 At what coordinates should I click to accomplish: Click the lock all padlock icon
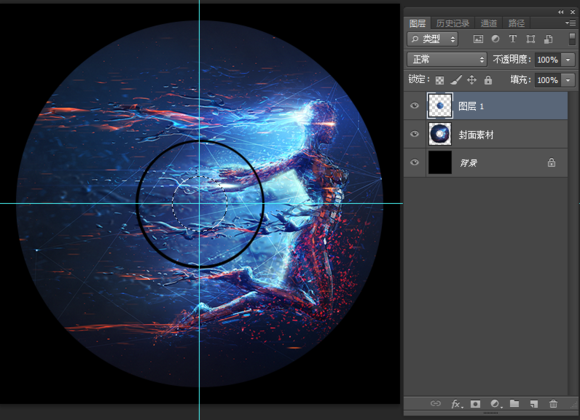pyautogui.click(x=488, y=80)
